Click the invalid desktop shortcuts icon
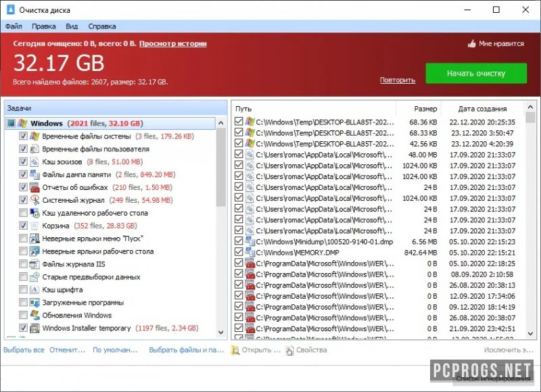Screen dimensions: 541x392 pos(34,251)
